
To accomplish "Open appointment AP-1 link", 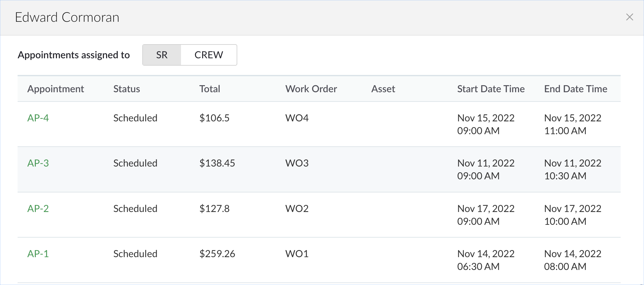I will [38, 254].
